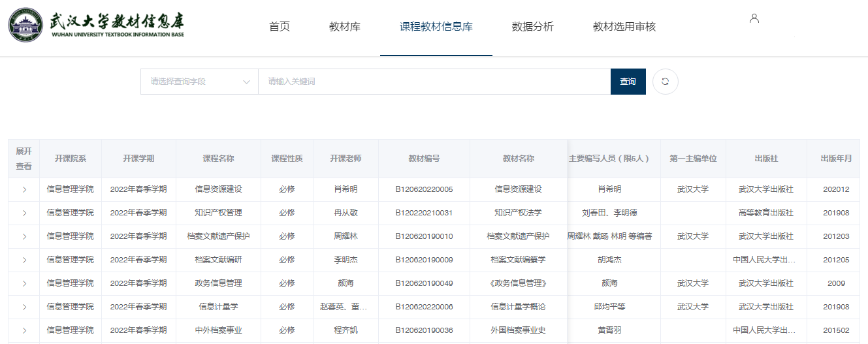Viewport: 868px width, 344px height.
Task: Open the 教材库 menu item
Action: coord(345,27)
